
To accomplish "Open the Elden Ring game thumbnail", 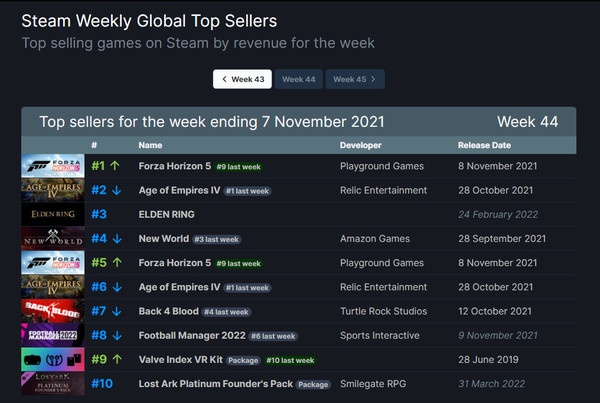I will pos(53,214).
